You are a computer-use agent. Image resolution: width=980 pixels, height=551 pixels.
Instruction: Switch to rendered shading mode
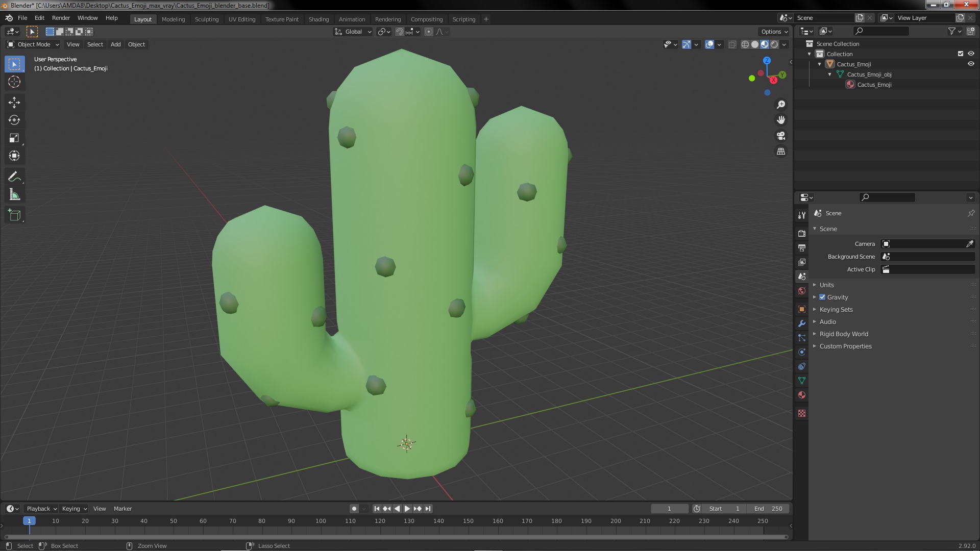[774, 44]
